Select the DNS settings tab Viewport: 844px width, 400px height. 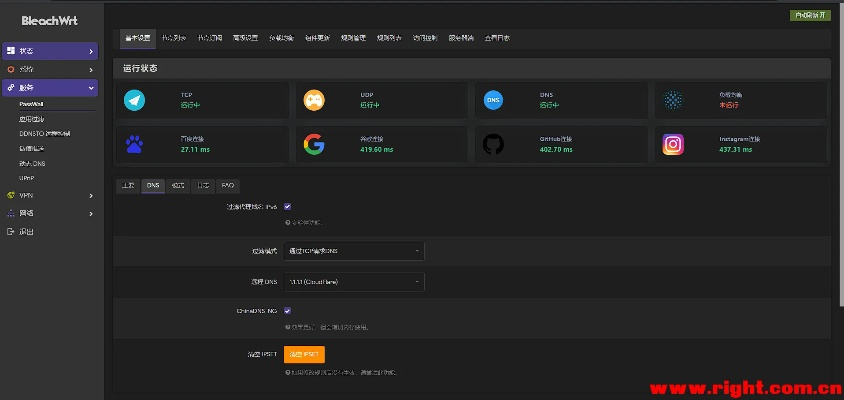(x=153, y=185)
